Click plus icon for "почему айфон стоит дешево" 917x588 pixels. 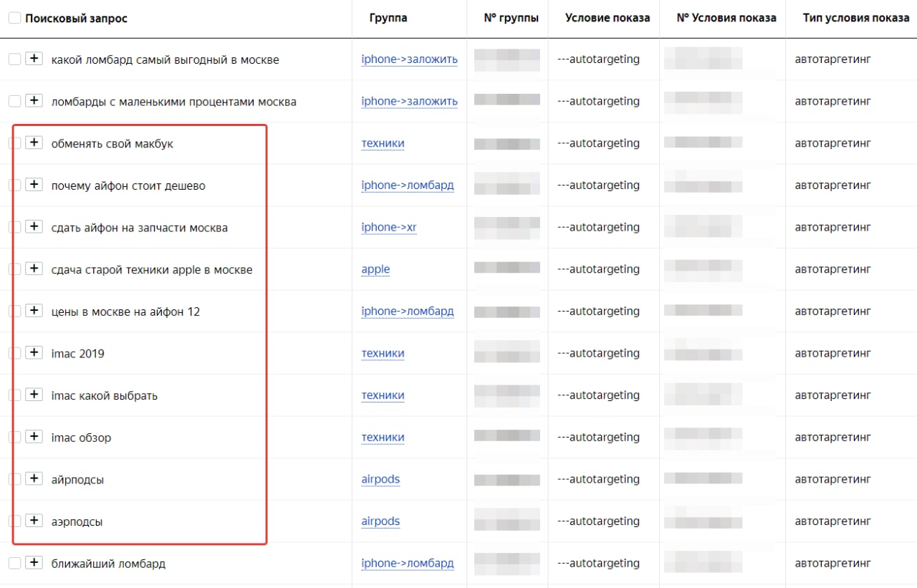[x=34, y=185]
